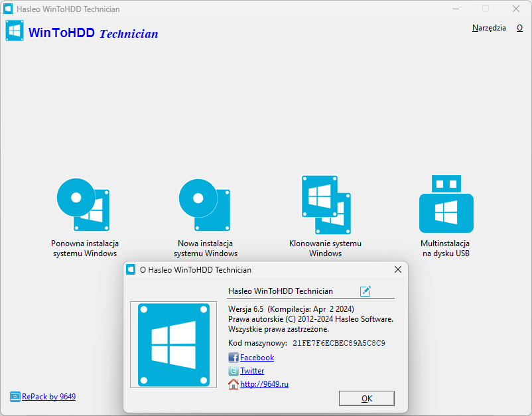Close the main WinToHDD window
Image resolution: width=532 pixels, height=416 pixels.
click(x=516, y=9)
